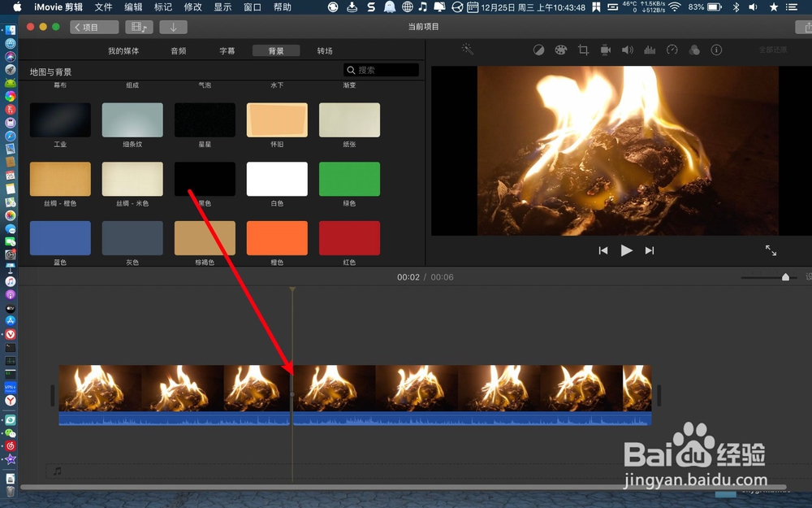Choose the blue (蓝色) solid background

(60, 238)
